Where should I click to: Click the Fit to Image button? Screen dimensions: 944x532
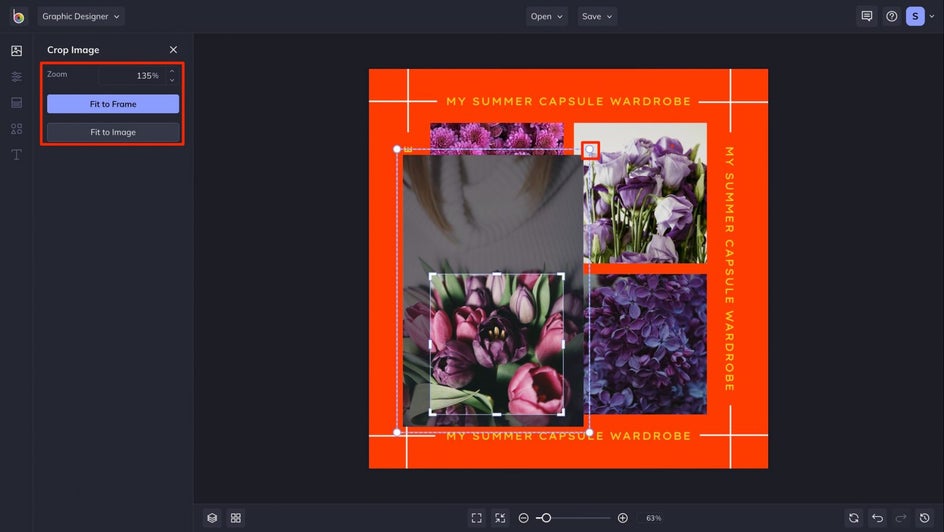pos(113,132)
